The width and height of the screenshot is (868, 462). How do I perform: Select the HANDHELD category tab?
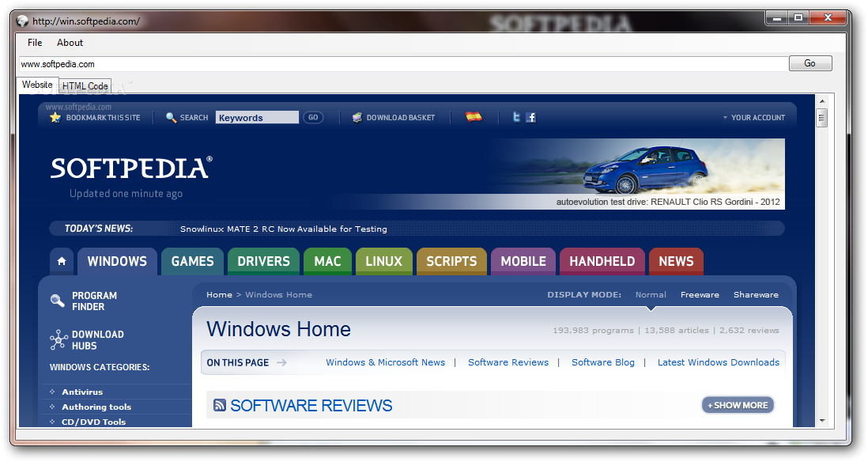[602, 262]
